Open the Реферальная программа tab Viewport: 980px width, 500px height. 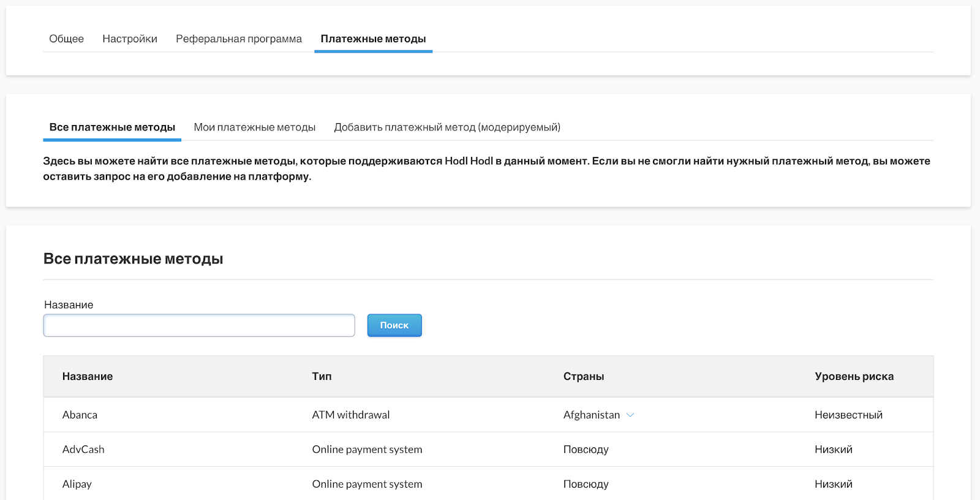point(239,39)
